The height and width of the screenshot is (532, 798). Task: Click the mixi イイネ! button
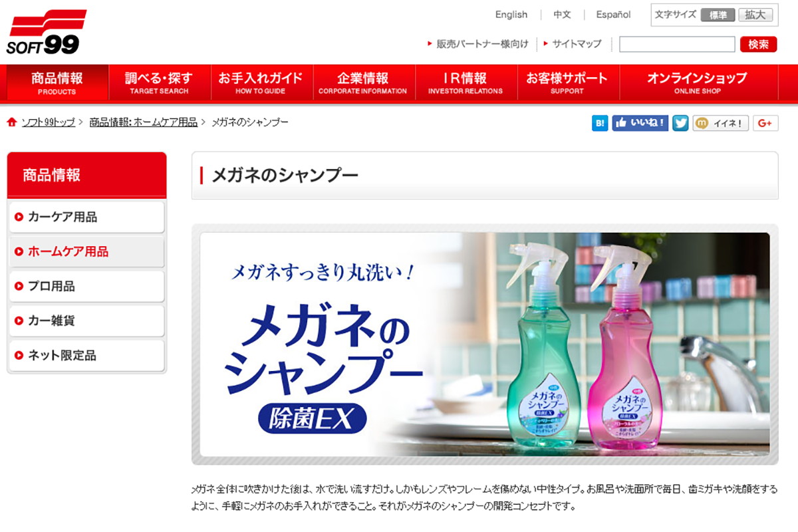point(721,123)
